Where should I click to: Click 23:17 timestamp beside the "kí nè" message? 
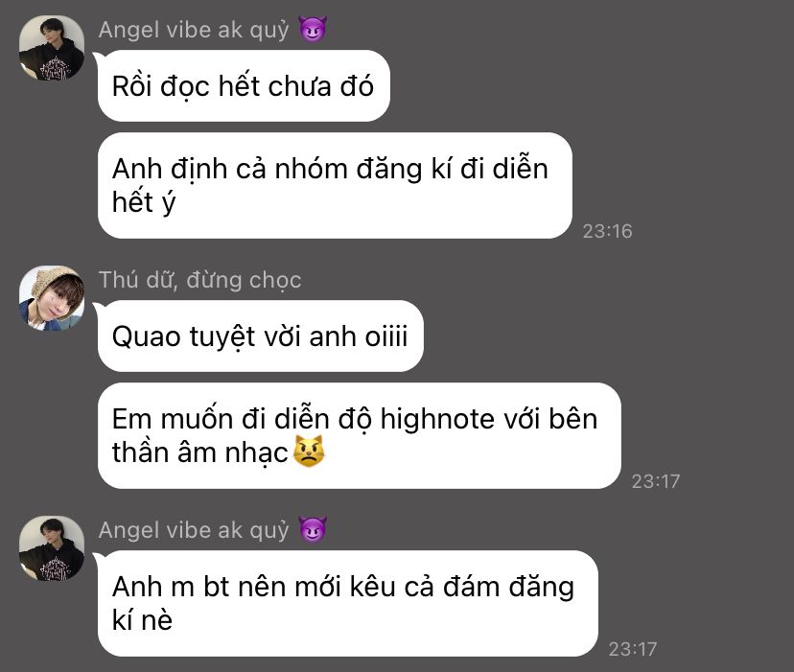(633, 649)
